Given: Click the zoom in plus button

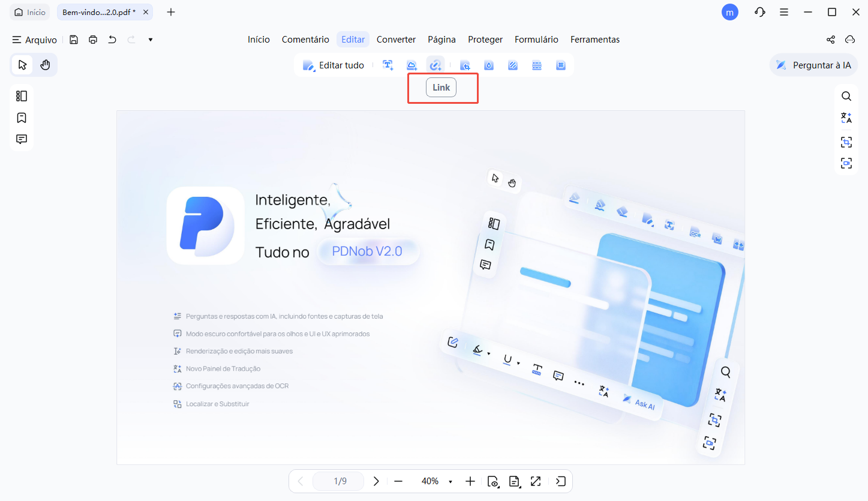Looking at the screenshot, I should click(470, 481).
